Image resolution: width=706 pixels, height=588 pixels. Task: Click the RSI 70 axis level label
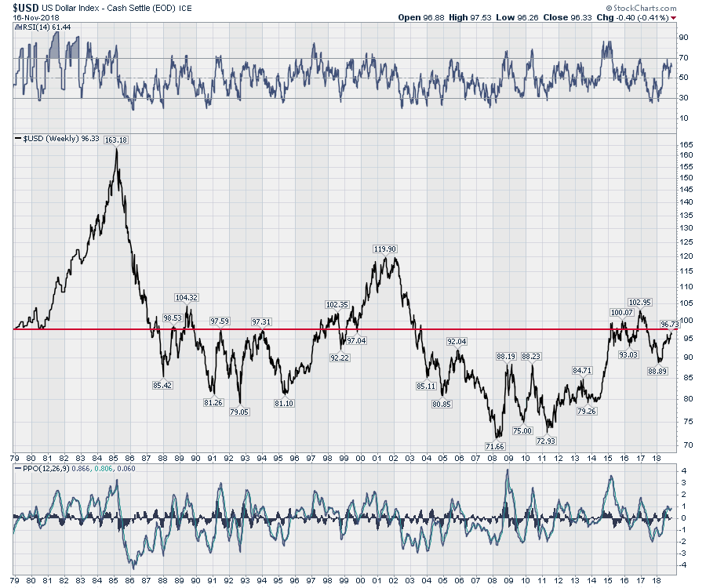point(683,57)
